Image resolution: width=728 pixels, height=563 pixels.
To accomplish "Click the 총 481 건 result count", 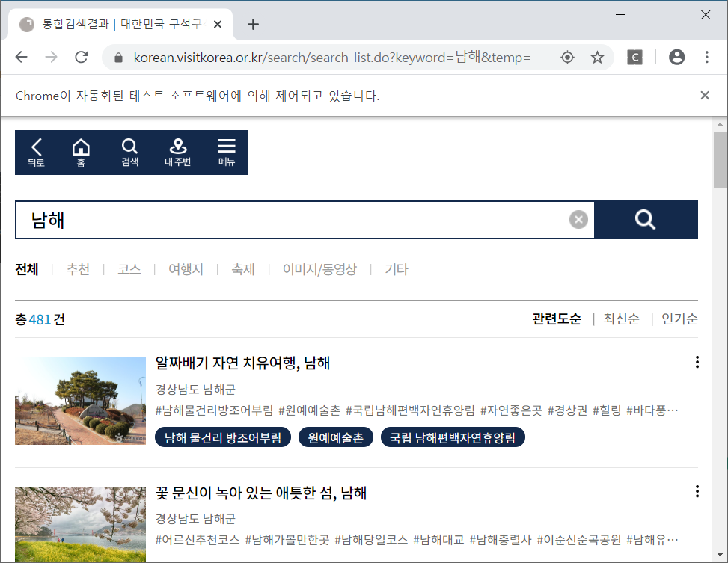I will (x=40, y=319).
